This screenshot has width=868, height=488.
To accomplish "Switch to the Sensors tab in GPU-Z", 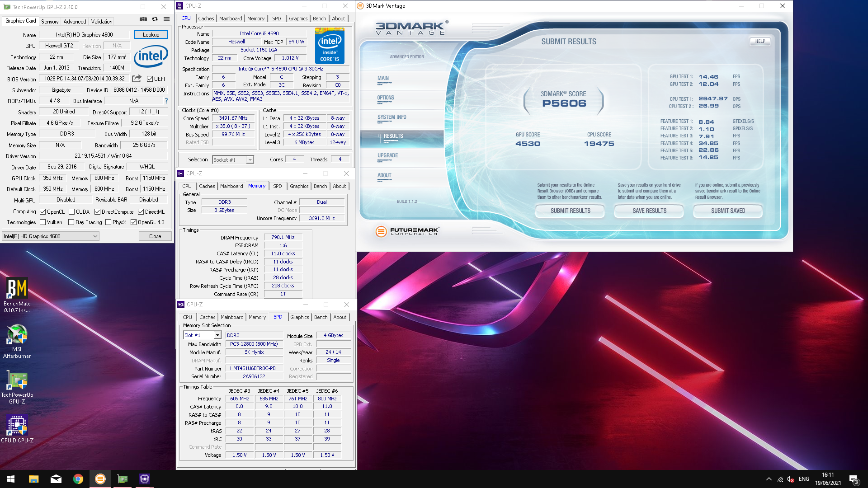I will [50, 21].
